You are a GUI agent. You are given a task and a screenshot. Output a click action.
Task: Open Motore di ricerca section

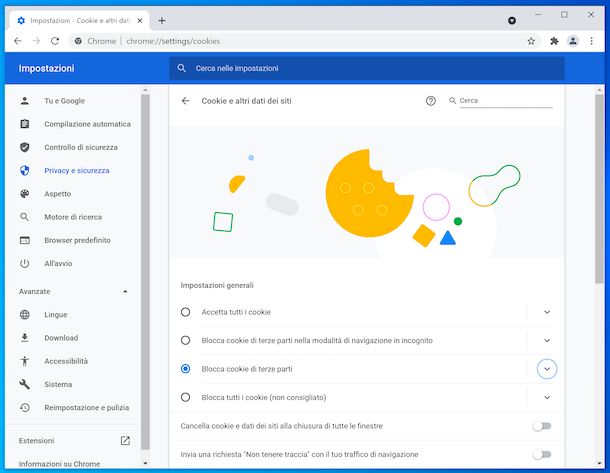(x=73, y=217)
